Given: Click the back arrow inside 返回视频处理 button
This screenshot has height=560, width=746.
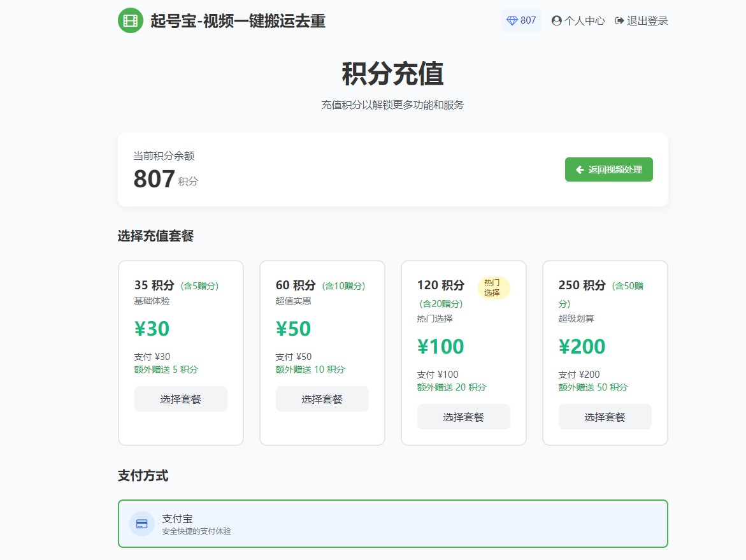Looking at the screenshot, I should (x=578, y=169).
